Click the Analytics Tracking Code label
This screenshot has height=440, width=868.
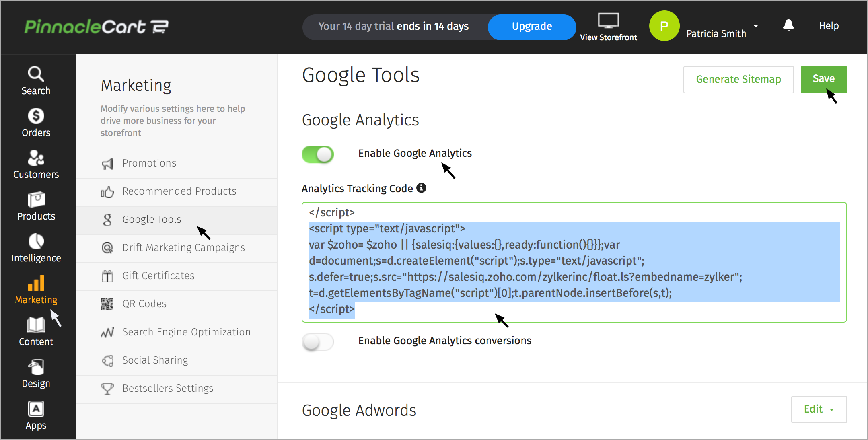click(x=357, y=189)
